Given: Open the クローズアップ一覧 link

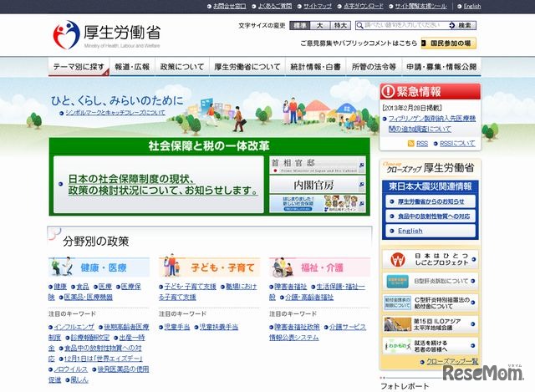Looking at the screenshot, I should click(452, 362).
